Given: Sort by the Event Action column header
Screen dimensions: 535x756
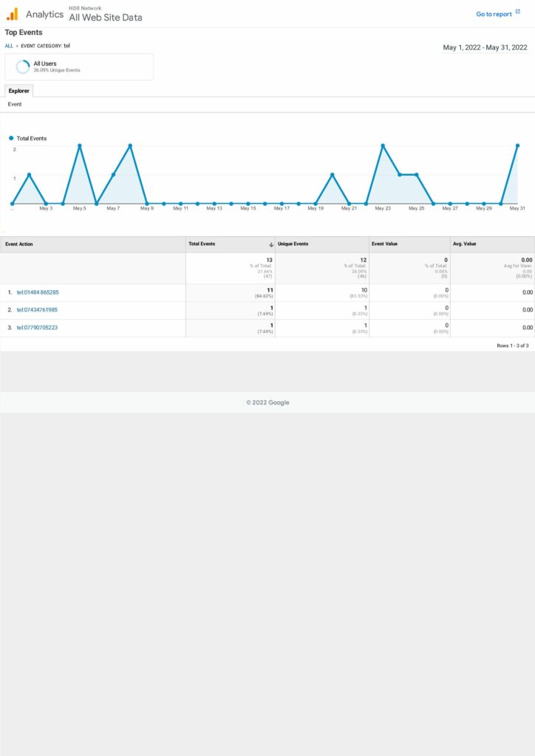Looking at the screenshot, I should (x=19, y=244).
